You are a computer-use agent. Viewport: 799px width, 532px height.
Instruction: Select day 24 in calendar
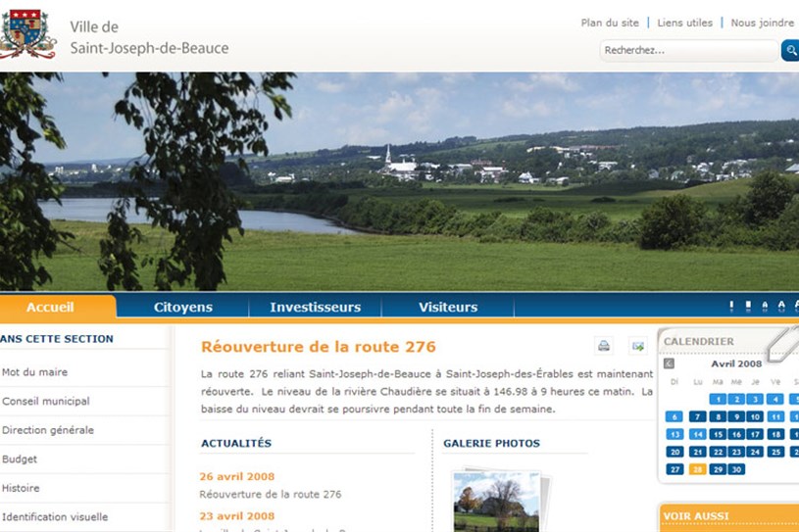755,452
